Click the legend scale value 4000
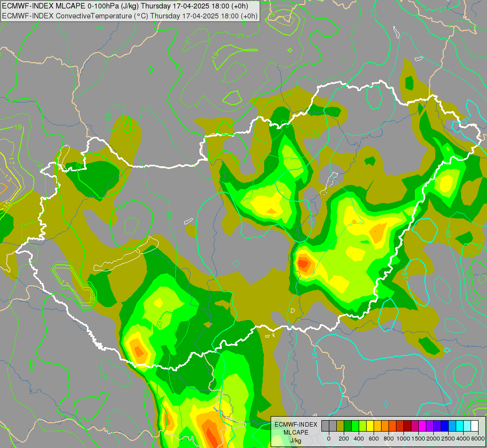 [x=464, y=439]
